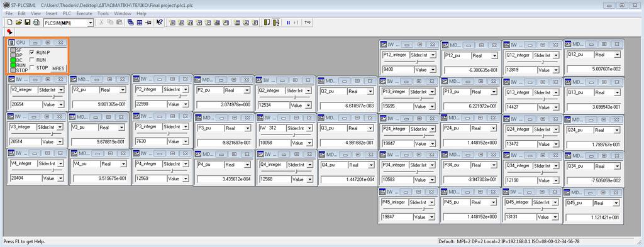
Task: Click the MRES button
Action: (x=58, y=69)
